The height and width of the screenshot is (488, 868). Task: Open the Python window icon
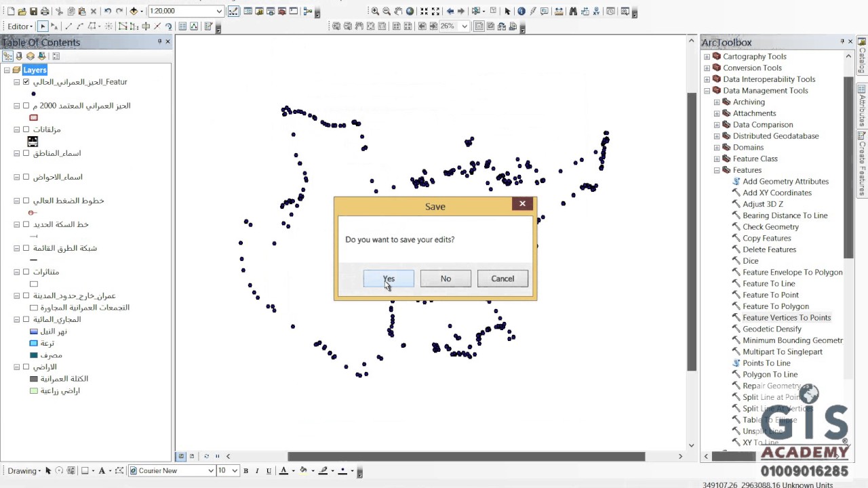pyautogui.click(x=293, y=12)
